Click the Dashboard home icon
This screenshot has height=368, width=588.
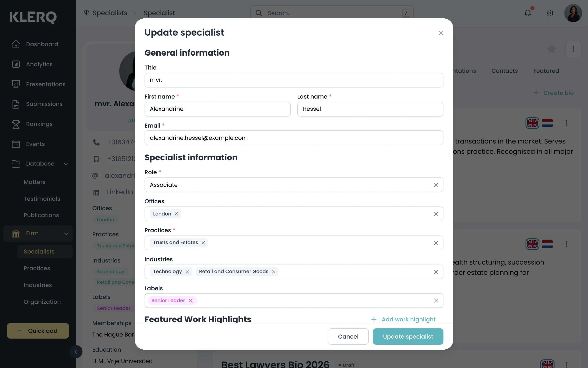coord(16,44)
